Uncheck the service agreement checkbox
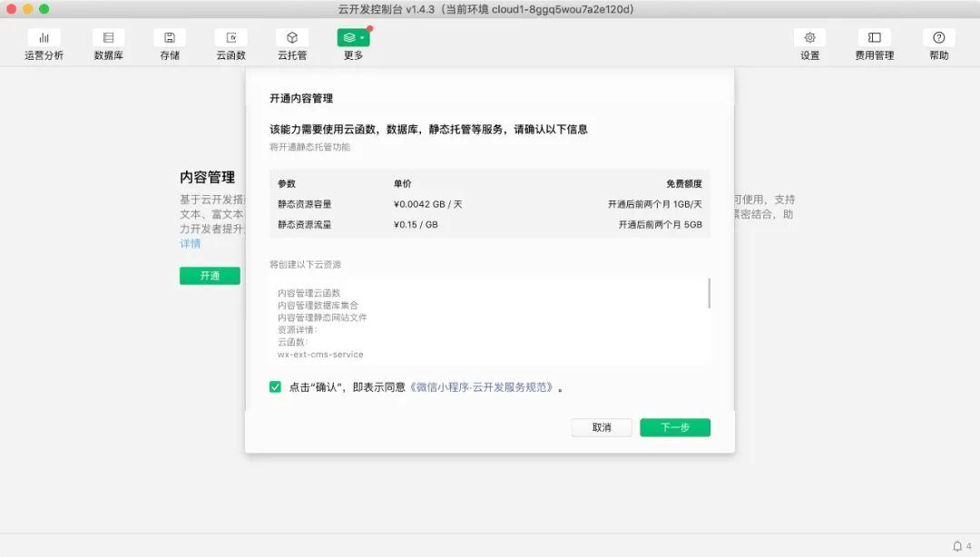 coord(275,387)
